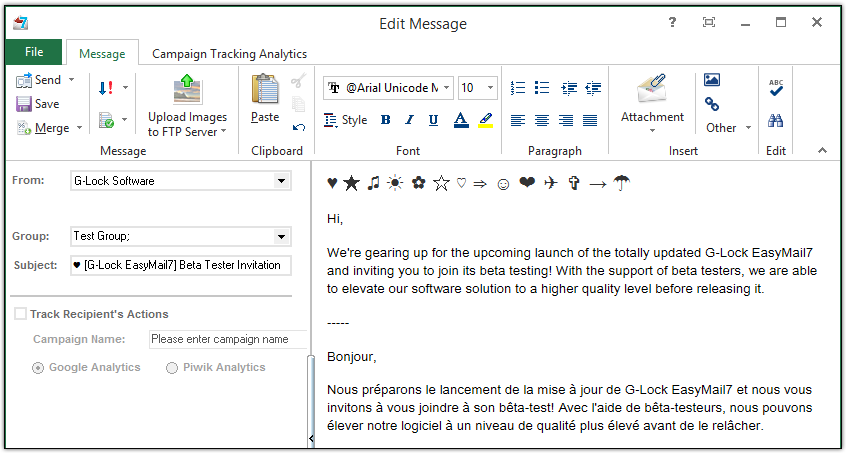This screenshot has width=848, height=455.
Task: Center the paragraph text
Action: 541,120
